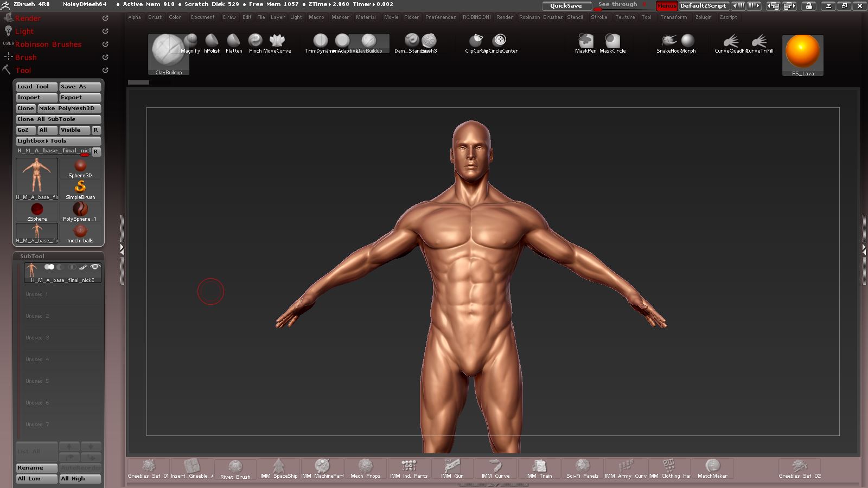Expand the Brush palette

[25, 57]
